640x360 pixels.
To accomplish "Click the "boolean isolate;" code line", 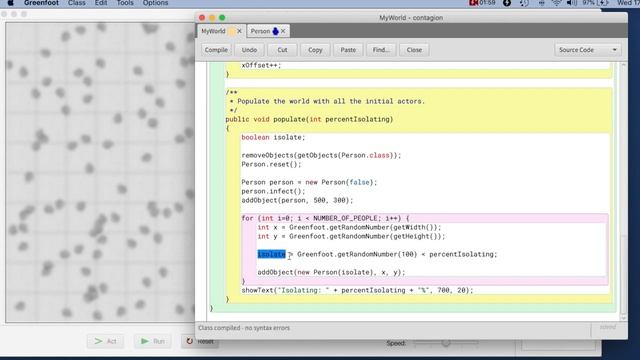I will coord(273,138).
